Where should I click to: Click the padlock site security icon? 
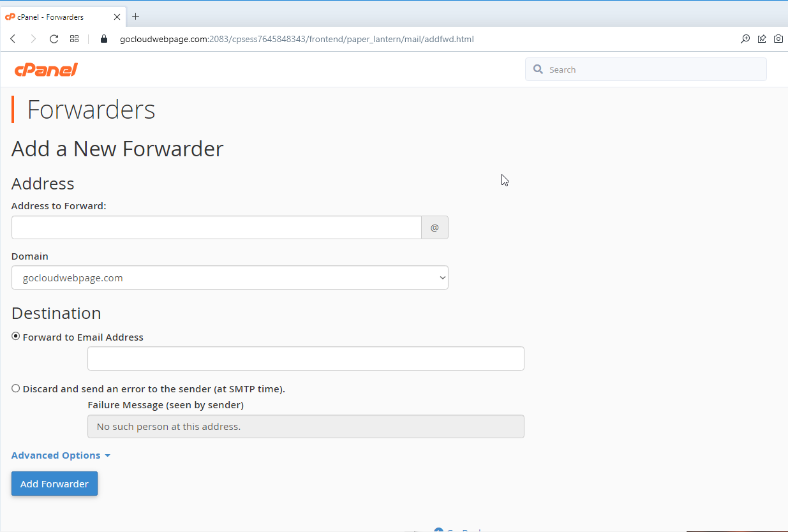(103, 39)
